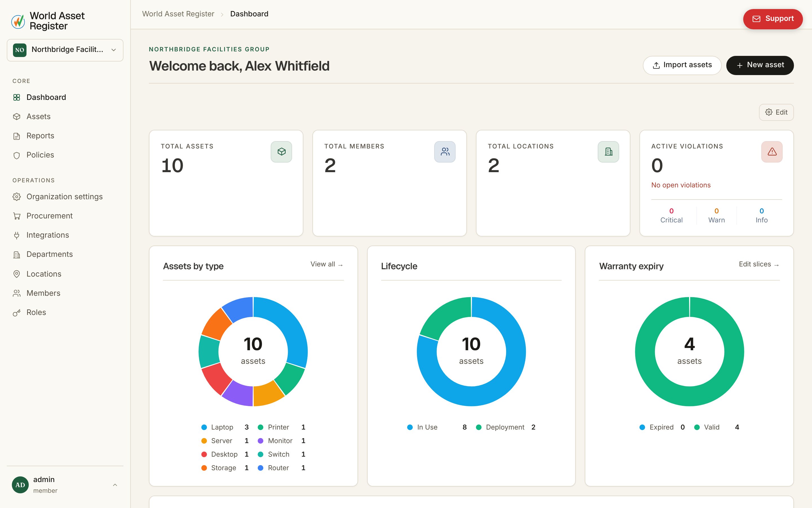Click the Total Members people icon
The height and width of the screenshot is (508, 812).
[445, 152]
